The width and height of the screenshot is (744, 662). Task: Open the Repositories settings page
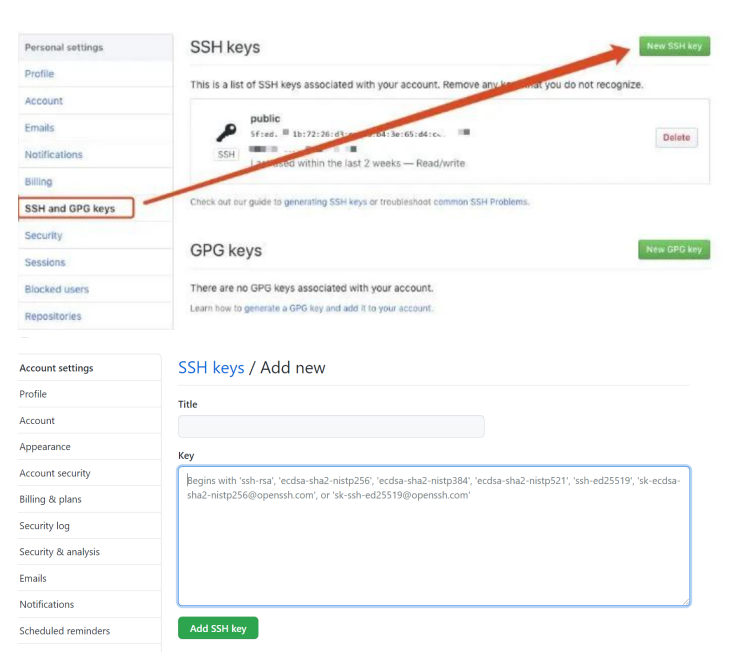point(53,316)
